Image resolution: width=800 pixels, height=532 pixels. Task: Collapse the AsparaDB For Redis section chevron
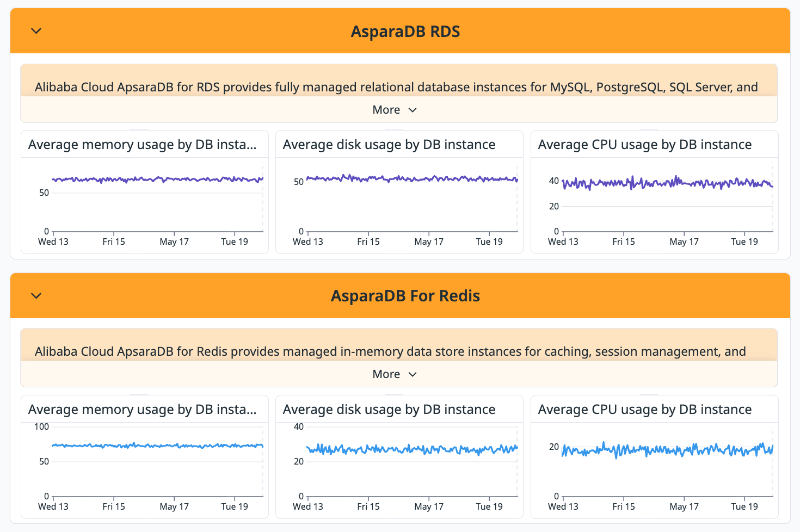tap(36, 296)
